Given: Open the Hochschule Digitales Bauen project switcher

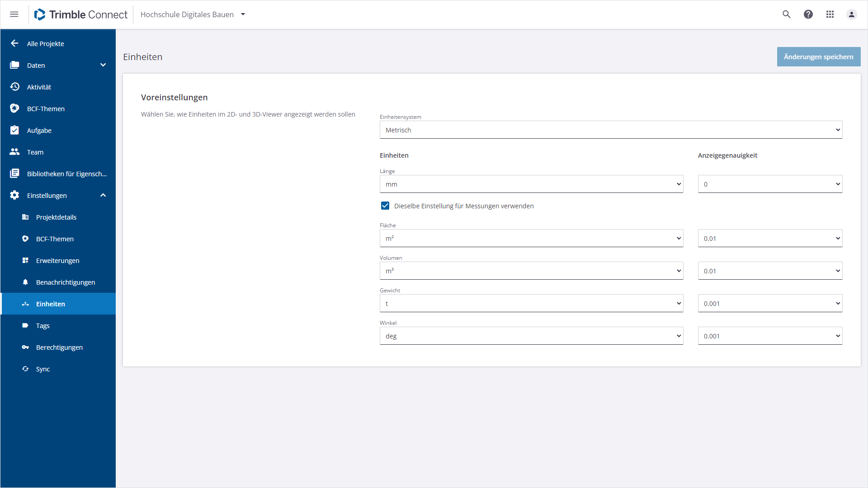Looking at the screenshot, I should 193,14.
